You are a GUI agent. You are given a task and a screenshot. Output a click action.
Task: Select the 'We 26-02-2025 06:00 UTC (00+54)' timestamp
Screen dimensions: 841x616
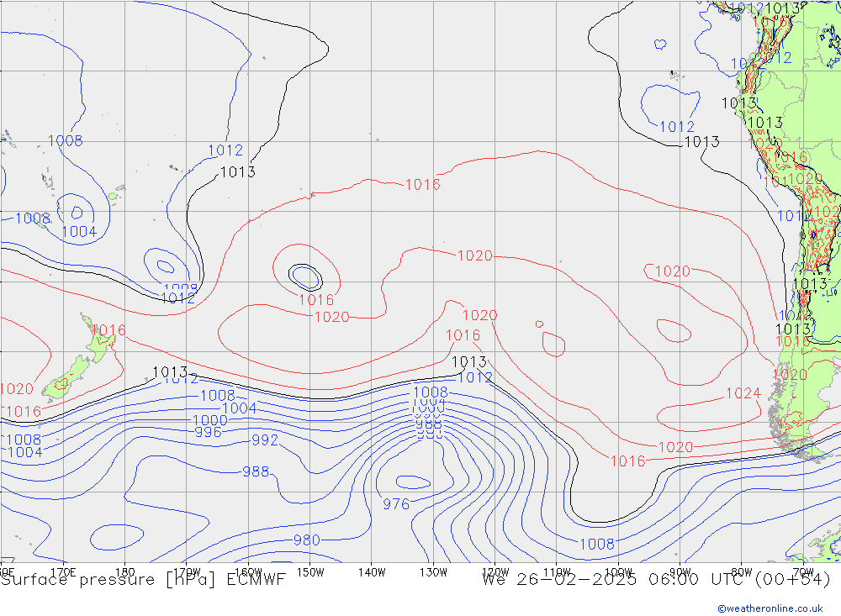(657, 580)
